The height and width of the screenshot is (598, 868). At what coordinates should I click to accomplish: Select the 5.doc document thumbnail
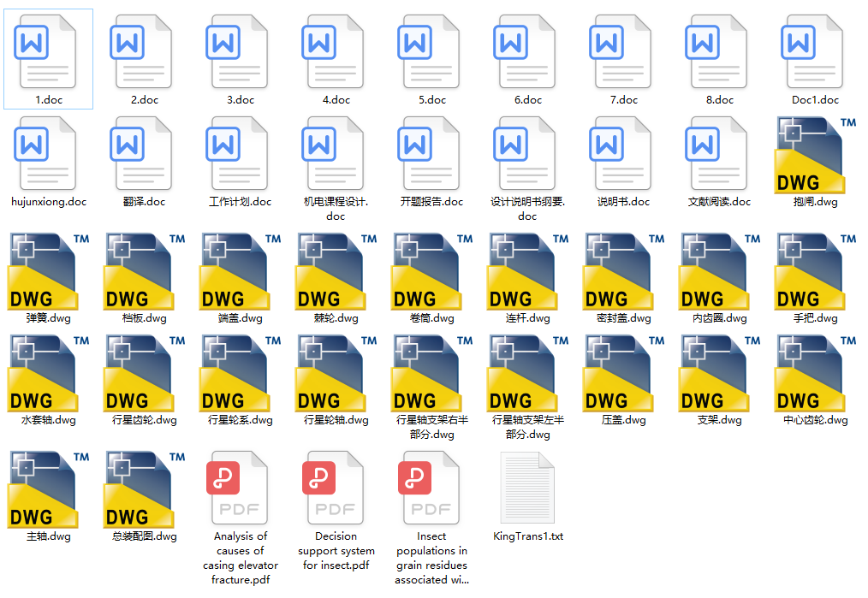(431, 51)
